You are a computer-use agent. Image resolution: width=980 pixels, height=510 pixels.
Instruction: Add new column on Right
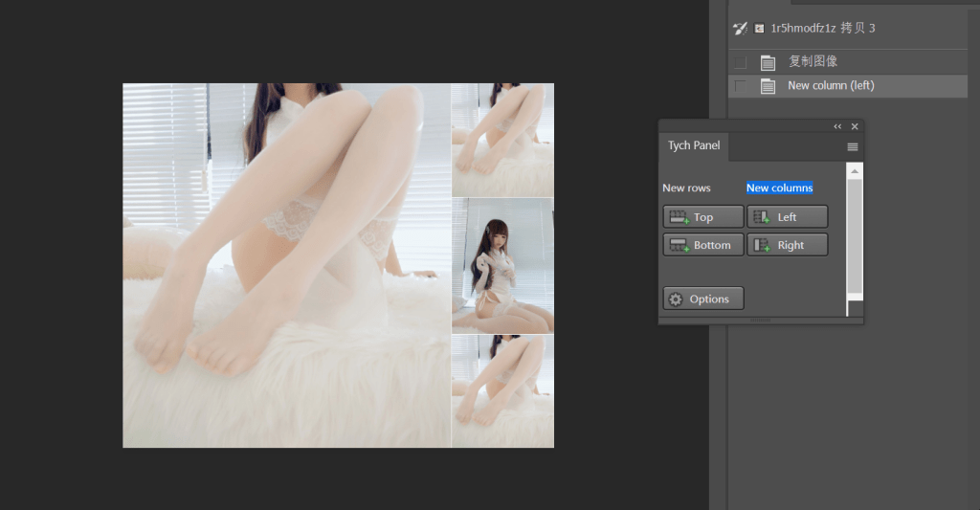(x=787, y=245)
